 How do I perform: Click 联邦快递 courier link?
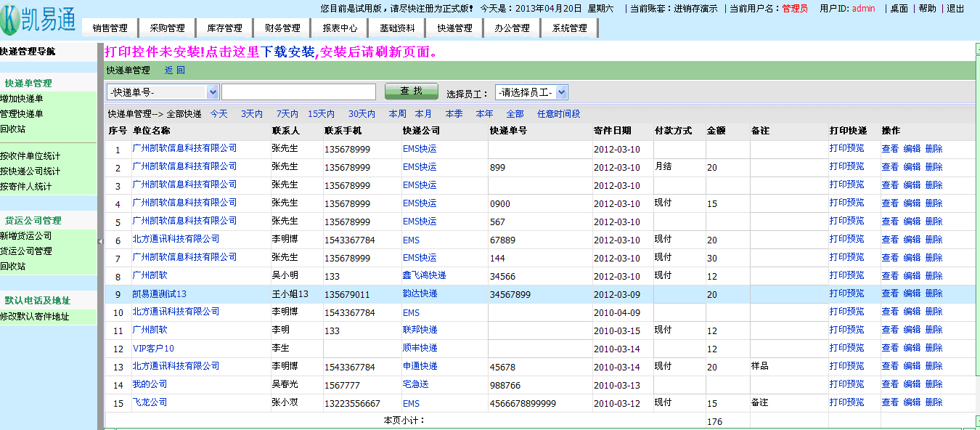[x=420, y=330]
